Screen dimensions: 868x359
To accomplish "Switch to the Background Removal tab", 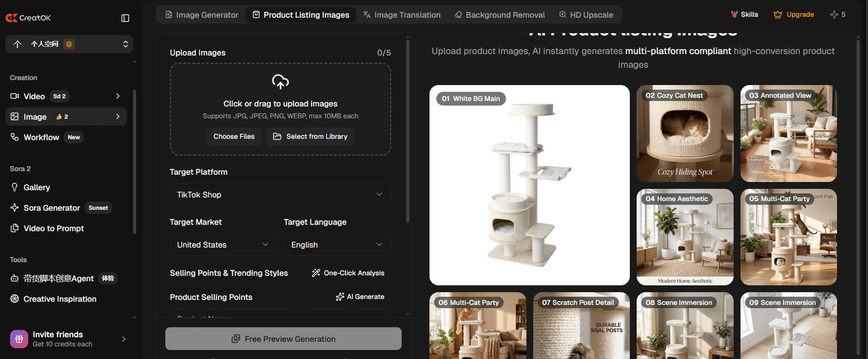I will (x=500, y=15).
